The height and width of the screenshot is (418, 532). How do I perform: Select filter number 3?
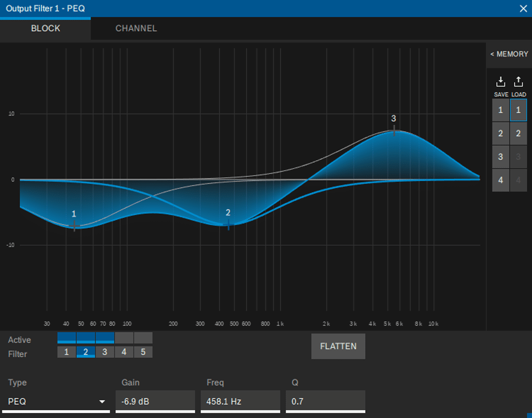[104, 352]
